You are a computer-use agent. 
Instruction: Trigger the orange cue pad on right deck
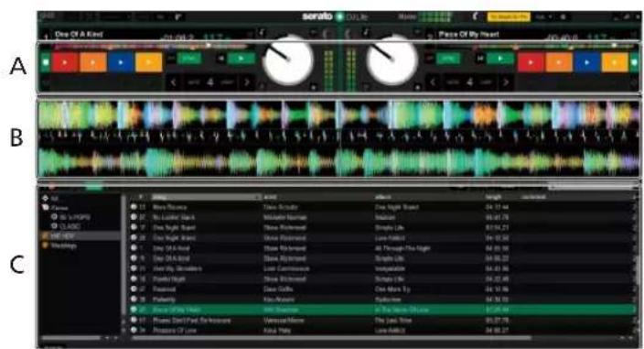[559, 62]
